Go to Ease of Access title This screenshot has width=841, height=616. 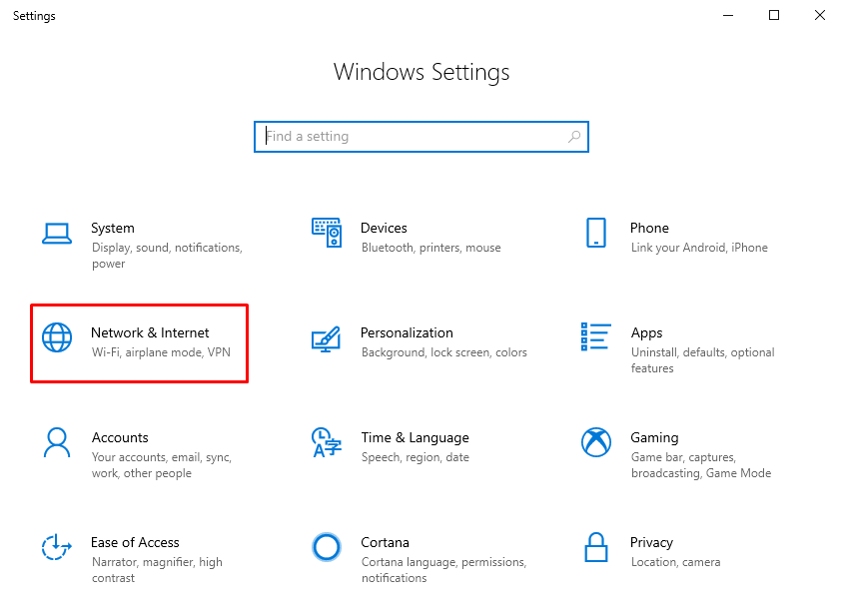click(135, 542)
